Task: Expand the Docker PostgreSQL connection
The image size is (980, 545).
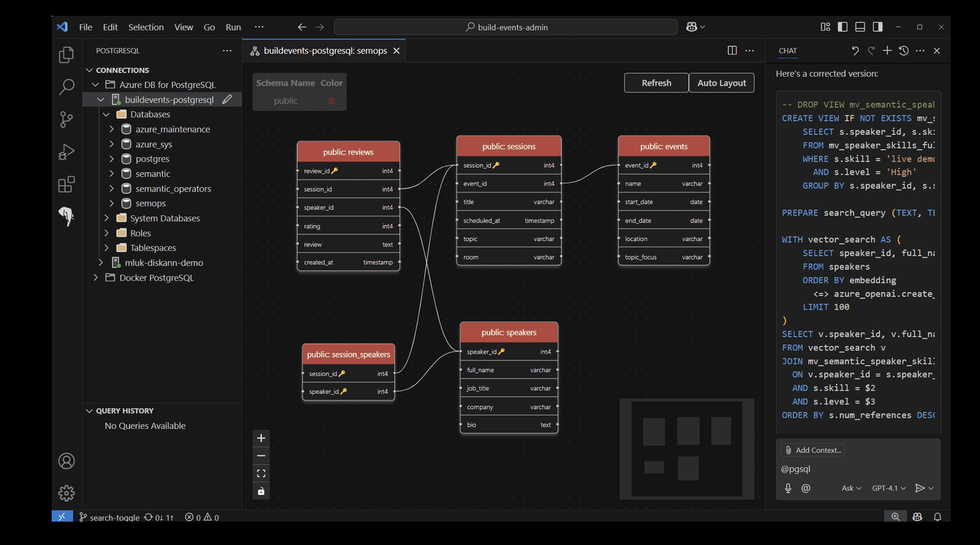Action: point(95,277)
